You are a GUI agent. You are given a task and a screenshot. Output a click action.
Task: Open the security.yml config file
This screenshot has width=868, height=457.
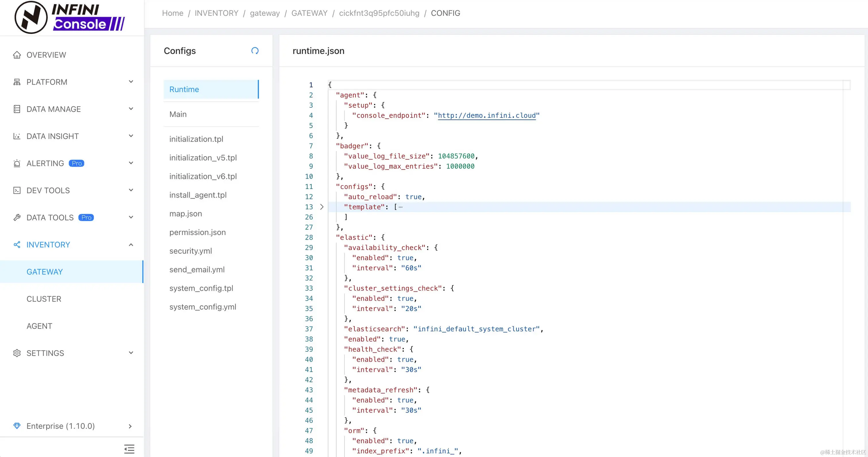click(190, 251)
